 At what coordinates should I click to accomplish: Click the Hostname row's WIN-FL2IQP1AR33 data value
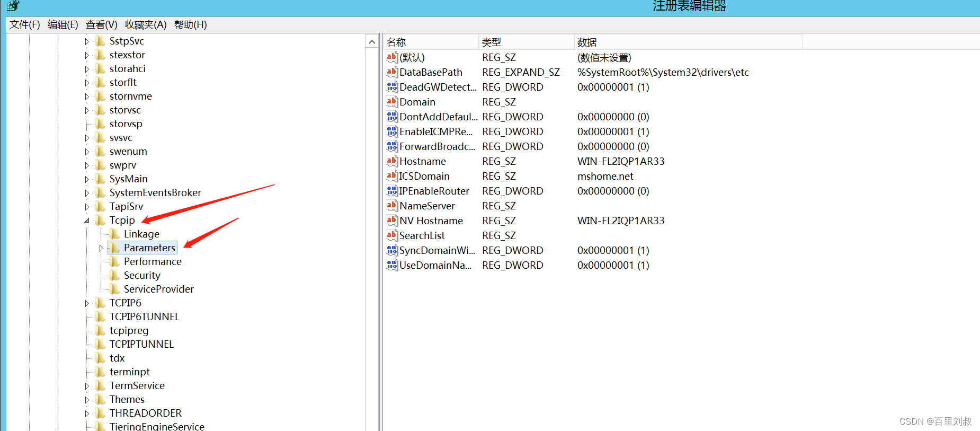tap(621, 161)
